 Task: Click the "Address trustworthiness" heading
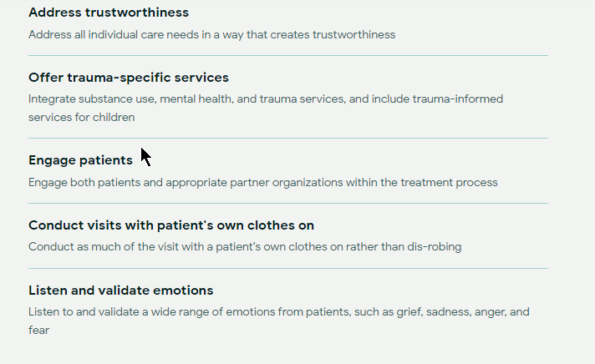click(x=109, y=13)
